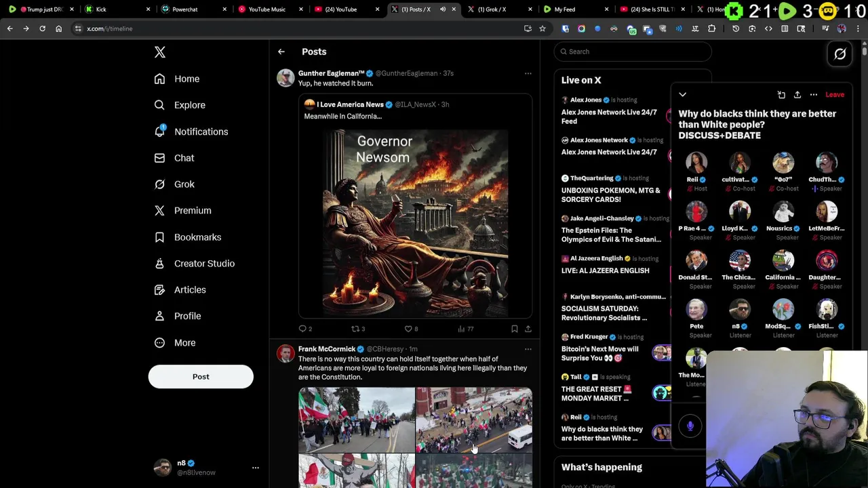This screenshot has width=868, height=488.
Task: Open browser extensions puzzle icon
Action: coord(711,28)
